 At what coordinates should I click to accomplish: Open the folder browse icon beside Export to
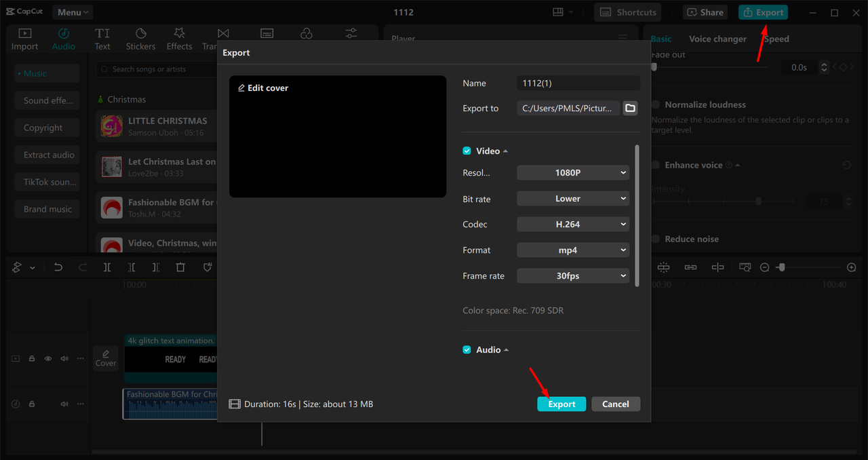coord(630,108)
